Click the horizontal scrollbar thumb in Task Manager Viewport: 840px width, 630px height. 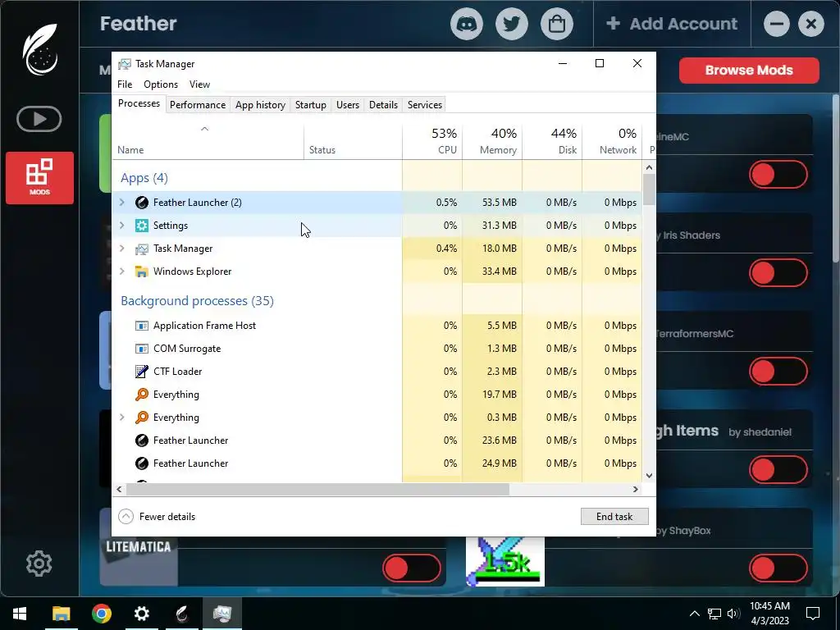(317, 489)
